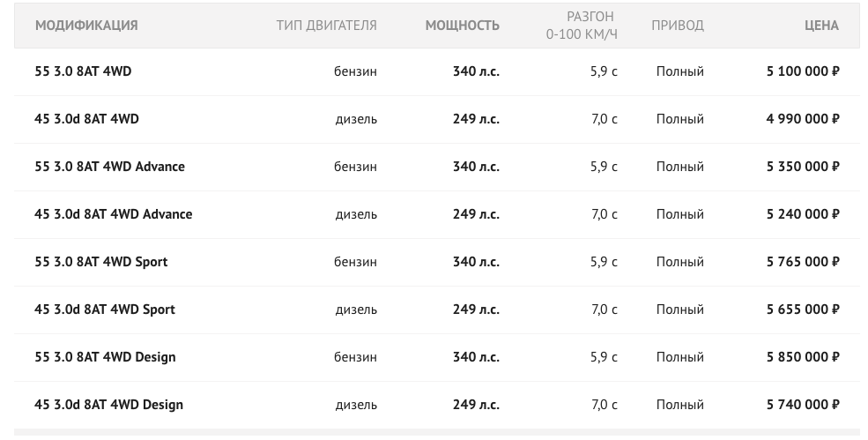Sort by МОЩНОСТЬ column header
This screenshot has height=440, width=868.
coord(463,26)
